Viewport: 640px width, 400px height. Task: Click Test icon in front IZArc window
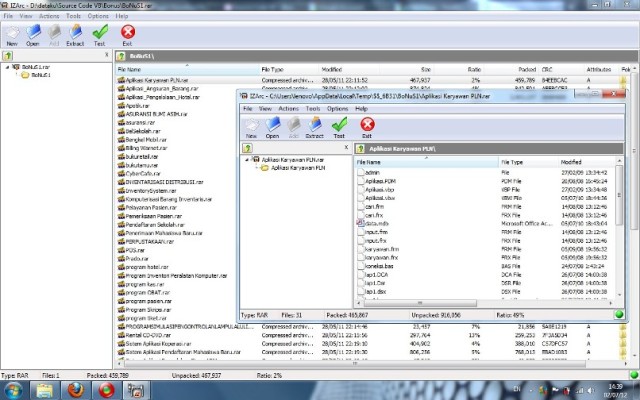tap(339, 127)
